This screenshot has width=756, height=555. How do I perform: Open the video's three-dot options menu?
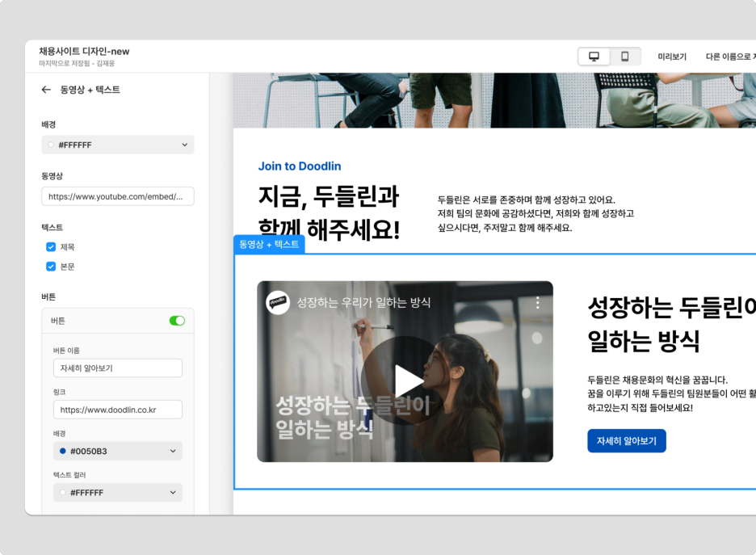pyautogui.click(x=538, y=303)
